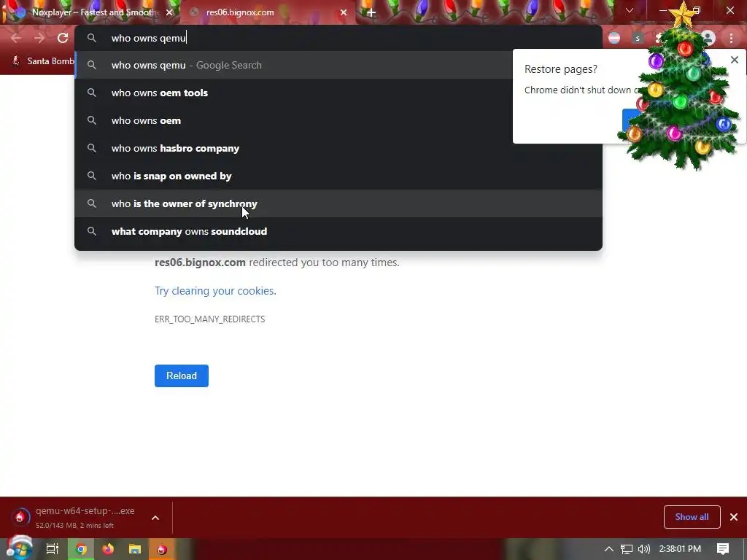Image resolution: width=747 pixels, height=560 pixels.
Task: Click search icon beside 'who owns oem tools'
Action: (x=92, y=93)
